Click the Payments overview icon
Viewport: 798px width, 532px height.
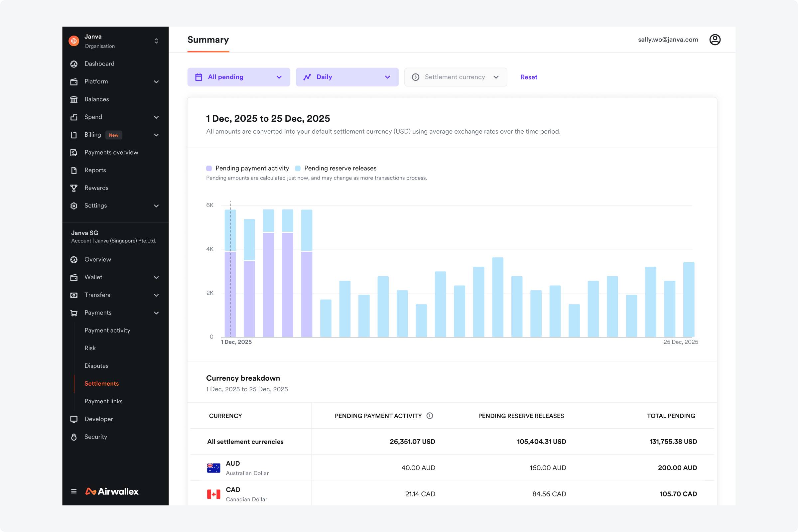pyautogui.click(x=73, y=153)
